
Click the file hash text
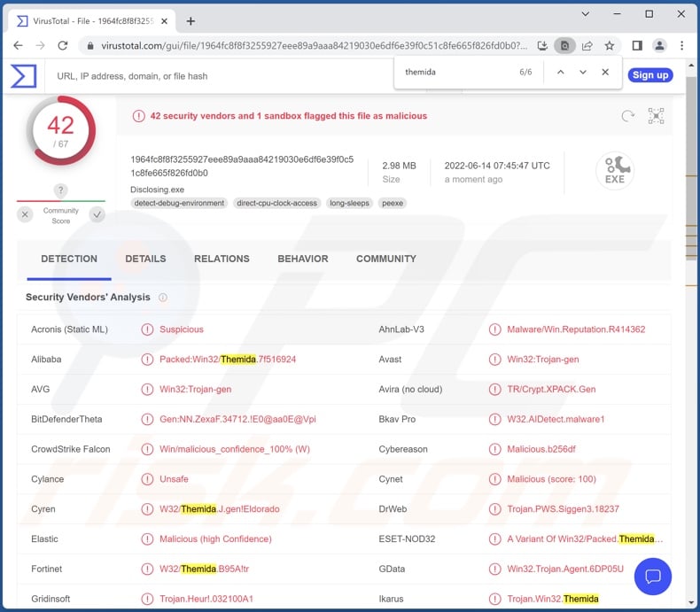click(242, 166)
